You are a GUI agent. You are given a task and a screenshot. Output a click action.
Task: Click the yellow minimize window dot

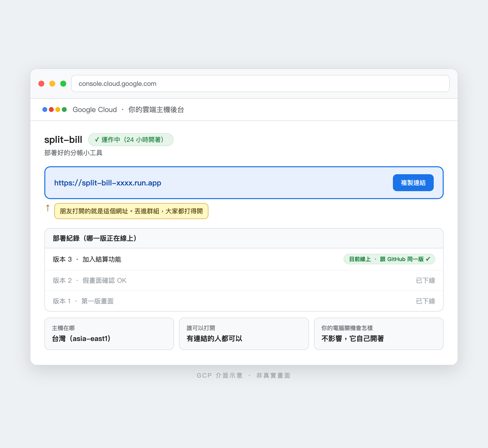pyautogui.click(x=52, y=84)
